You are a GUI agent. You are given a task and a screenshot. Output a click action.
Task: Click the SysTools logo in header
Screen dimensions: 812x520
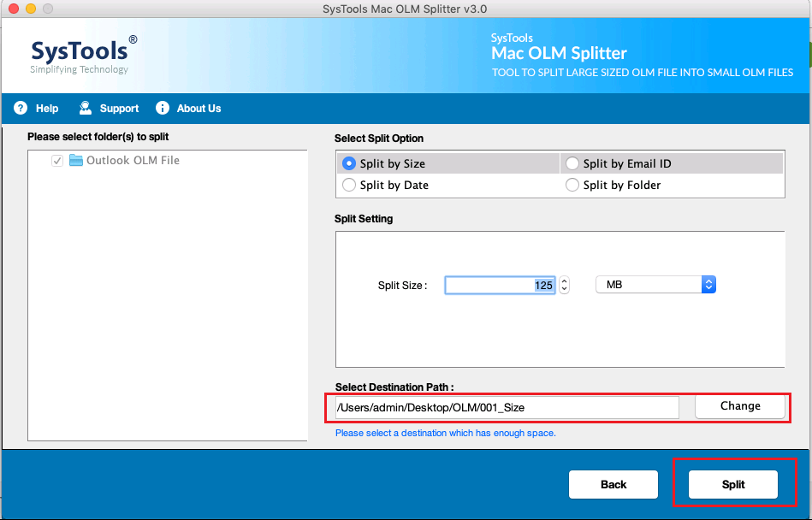click(x=83, y=55)
